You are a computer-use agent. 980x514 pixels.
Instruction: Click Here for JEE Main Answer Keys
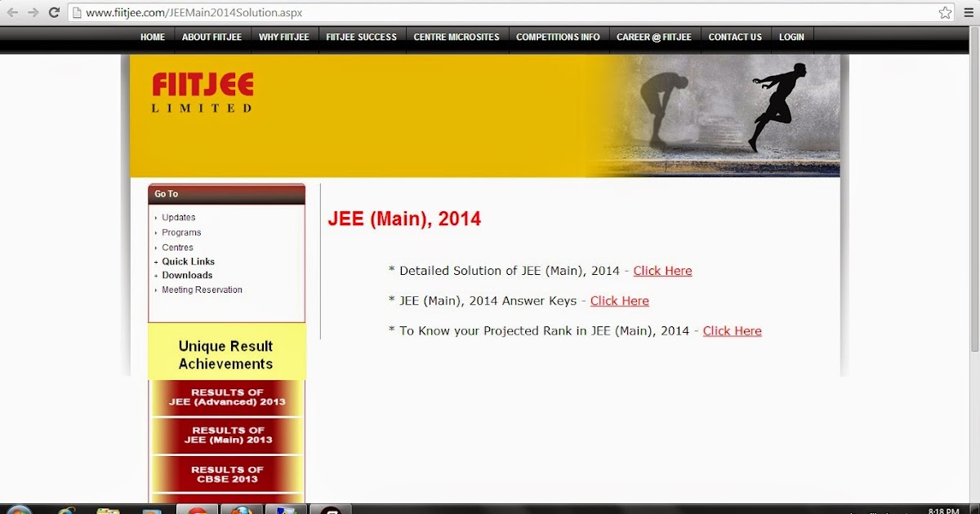click(619, 301)
